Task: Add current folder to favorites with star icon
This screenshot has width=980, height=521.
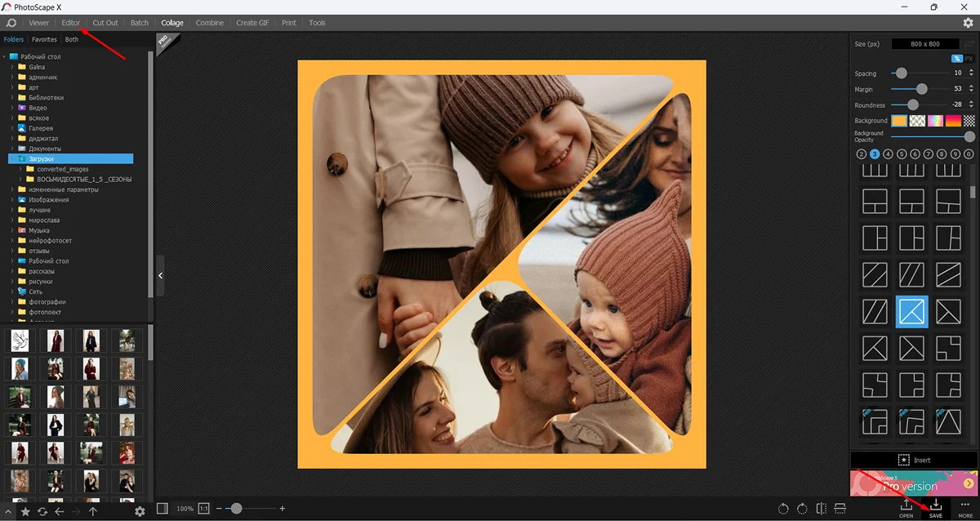Action: pos(25,511)
